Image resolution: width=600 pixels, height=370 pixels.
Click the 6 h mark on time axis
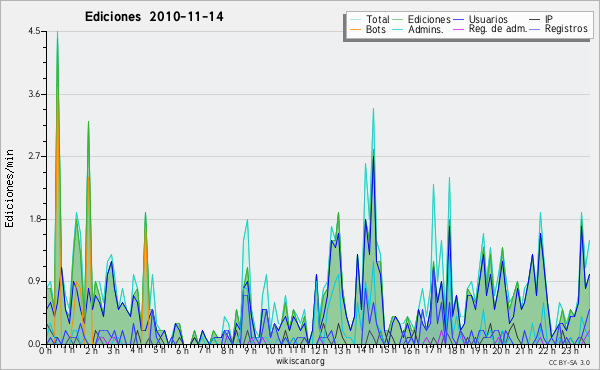(182, 350)
